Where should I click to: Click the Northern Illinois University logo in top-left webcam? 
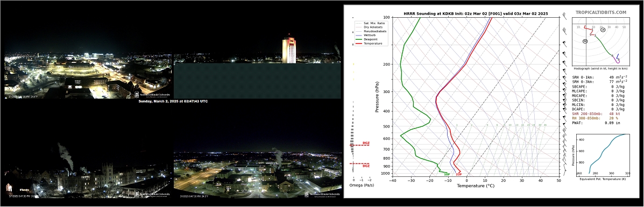(152, 95)
